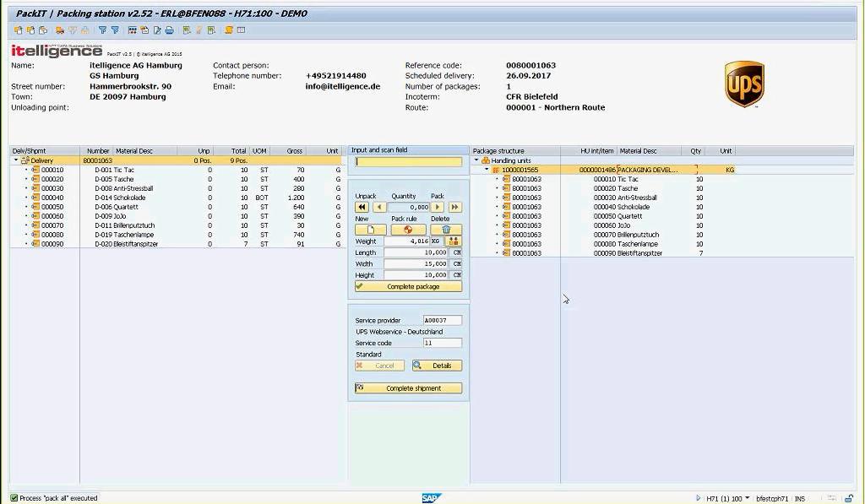The image size is (865, 504).
Task: Click the Delete trash can icon button
Action: [x=446, y=230]
